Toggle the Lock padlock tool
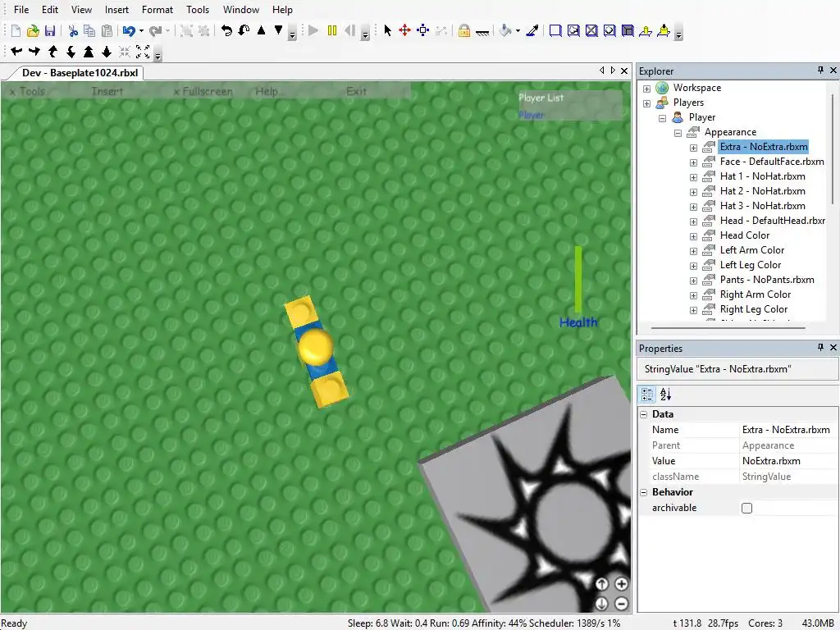 [x=464, y=30]
